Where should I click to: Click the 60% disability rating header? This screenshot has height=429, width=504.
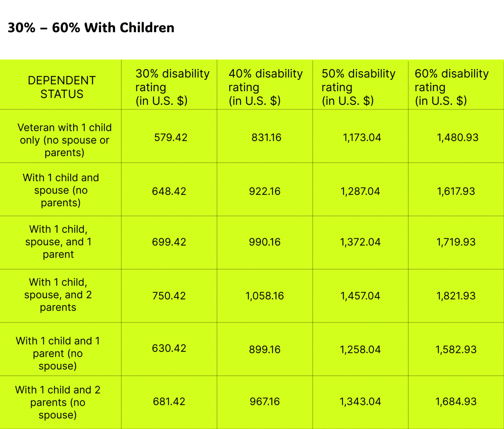451,87
